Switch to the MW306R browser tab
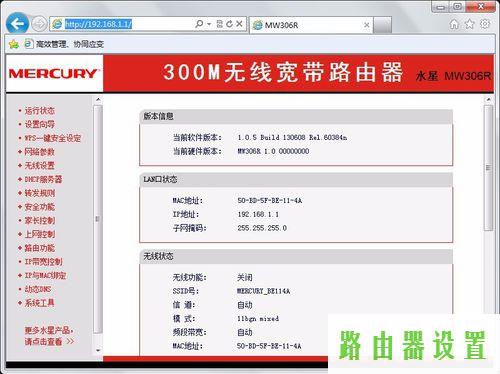The image size is (500, 374). point(310,25)
